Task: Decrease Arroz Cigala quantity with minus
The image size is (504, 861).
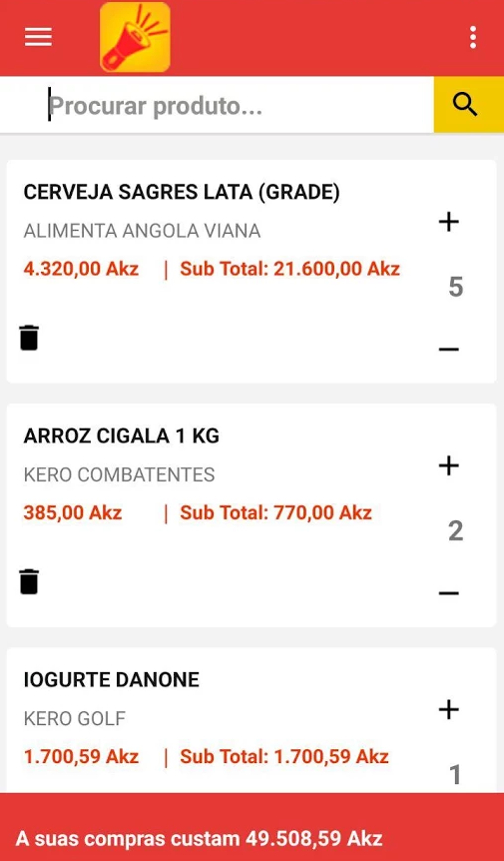Action: click(448, 593)
